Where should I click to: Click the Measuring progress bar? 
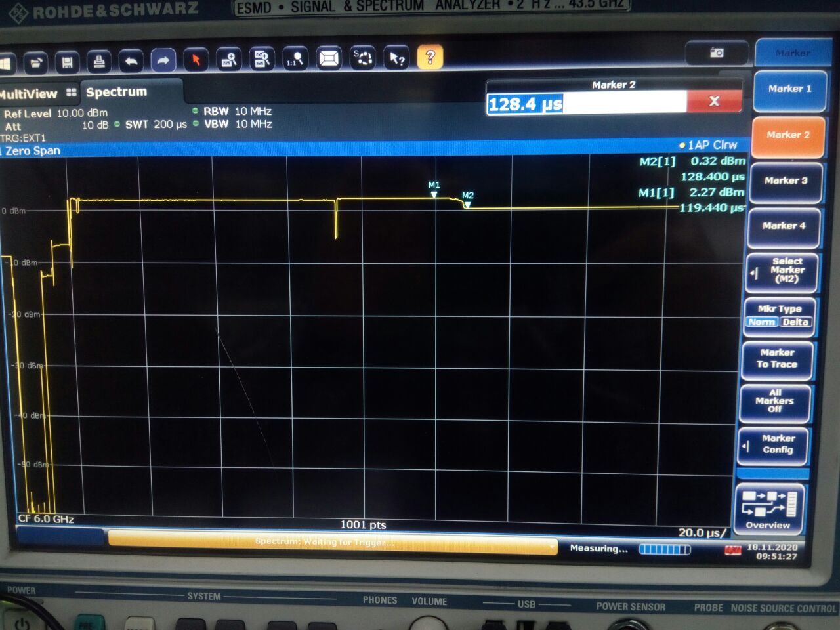(x=664, y=549)
